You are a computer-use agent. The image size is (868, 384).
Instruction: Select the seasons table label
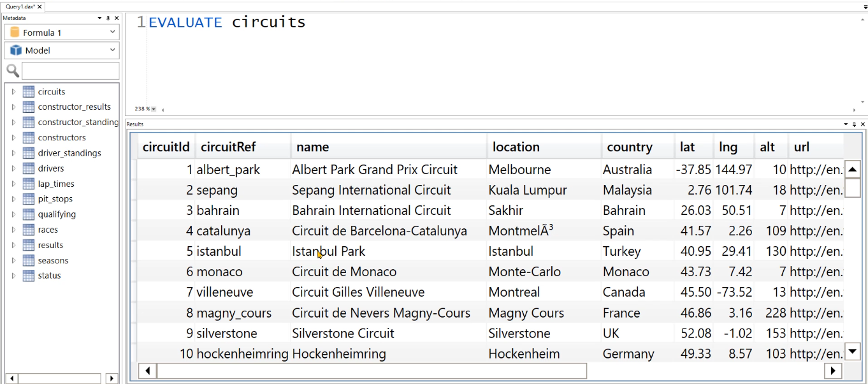[53, 260]
